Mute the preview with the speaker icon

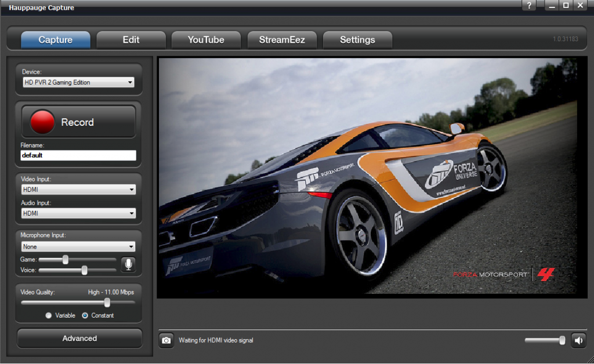[578, 341]
